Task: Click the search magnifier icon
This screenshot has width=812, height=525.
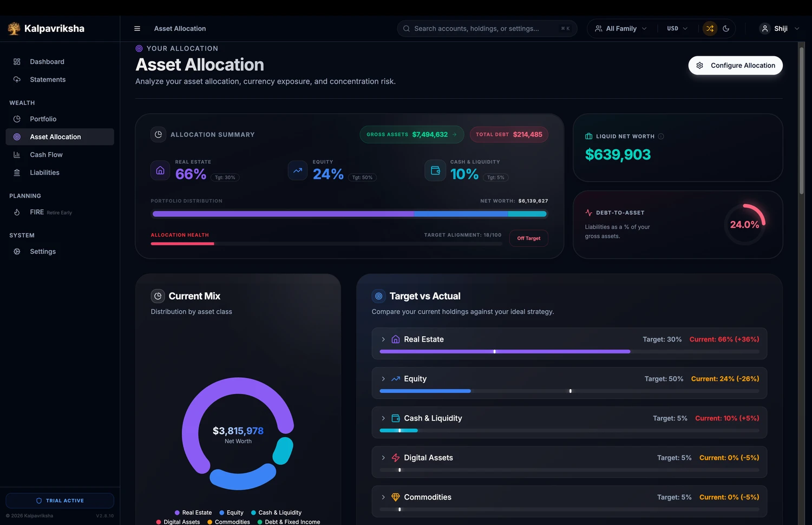Action: click(407, 29)
